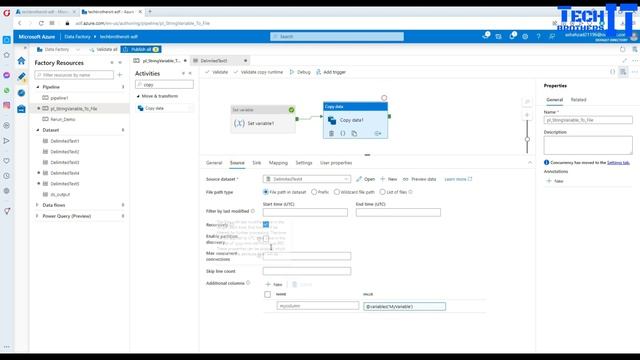Viewport: 640px width, 360px height.
Task: Click Preview data button
Action: [420, 179]
